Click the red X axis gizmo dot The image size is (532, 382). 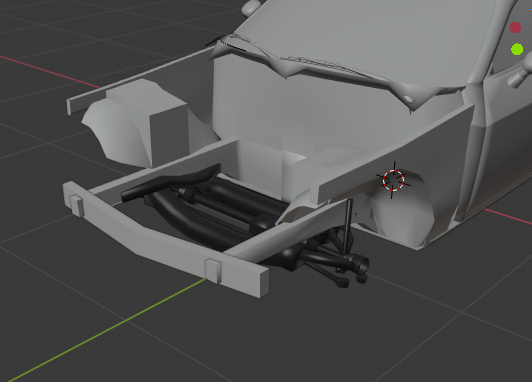[515, 28]
